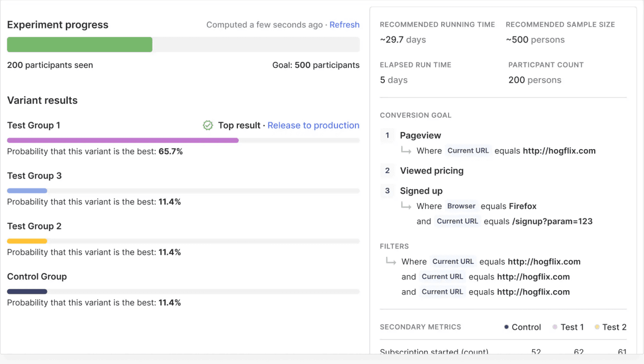Click the last Current URL filter pill

(x=443, y=292)
